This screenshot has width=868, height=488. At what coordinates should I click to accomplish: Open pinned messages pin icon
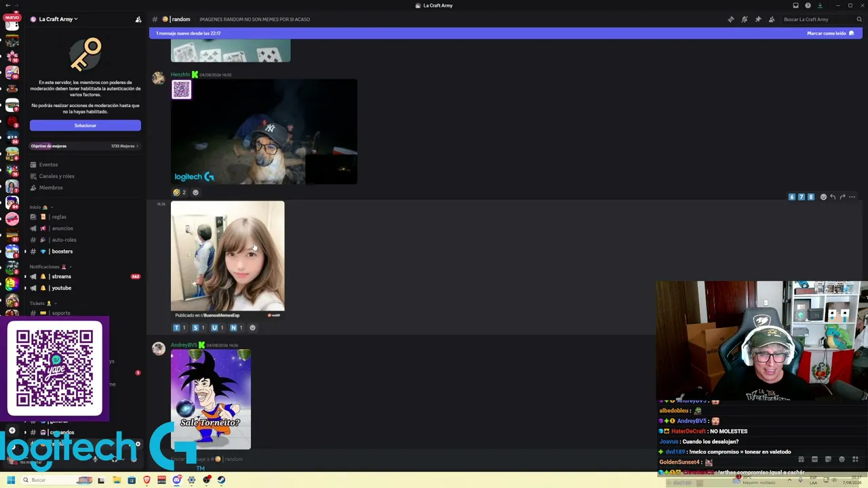pos(758,19)
